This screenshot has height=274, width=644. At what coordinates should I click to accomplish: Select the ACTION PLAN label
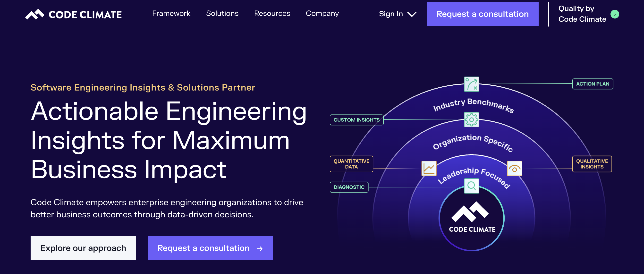coord(593,84)
